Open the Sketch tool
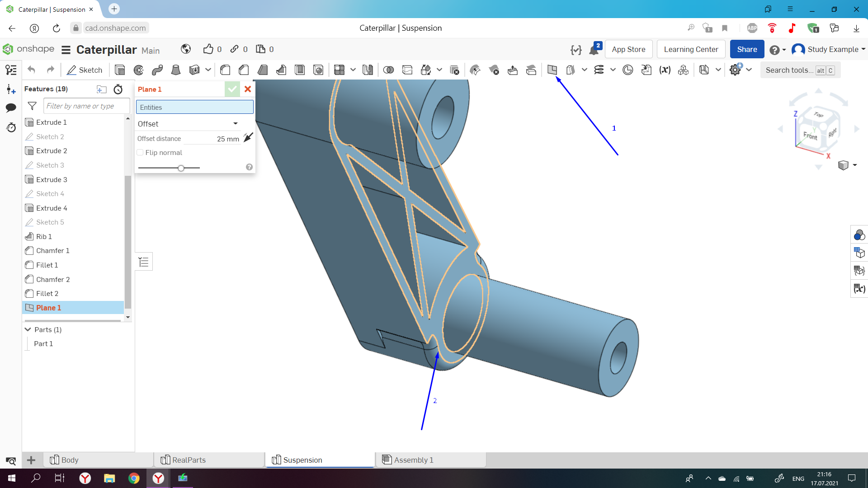Screen dimensions: 868x488 click(85, 70)
